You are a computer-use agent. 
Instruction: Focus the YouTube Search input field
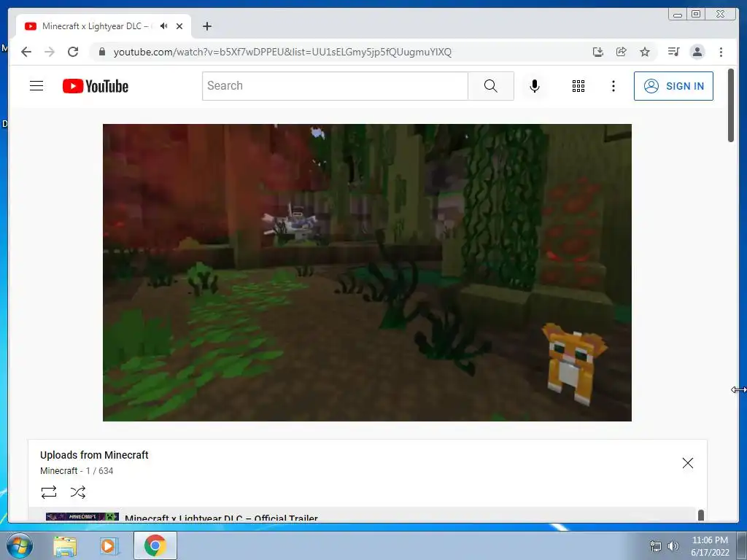pyautogui.click(x=335, y=86)
